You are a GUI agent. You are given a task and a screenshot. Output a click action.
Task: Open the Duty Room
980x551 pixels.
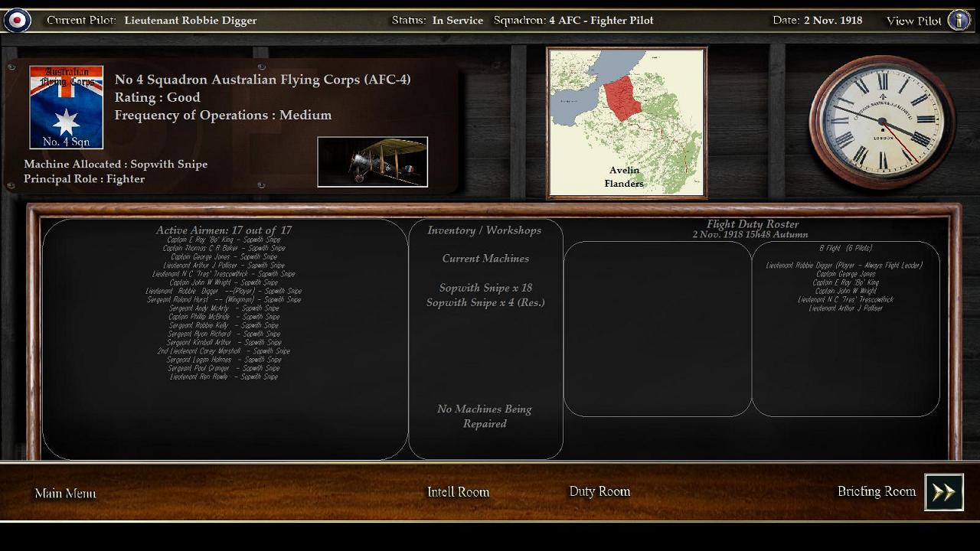coord(599,491)
